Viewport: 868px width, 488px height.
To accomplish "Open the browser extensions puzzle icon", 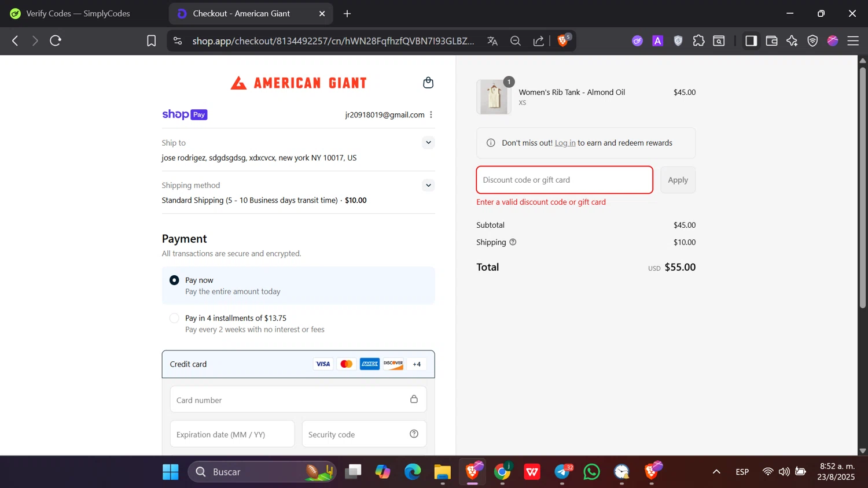I will (x=699, y=40).
